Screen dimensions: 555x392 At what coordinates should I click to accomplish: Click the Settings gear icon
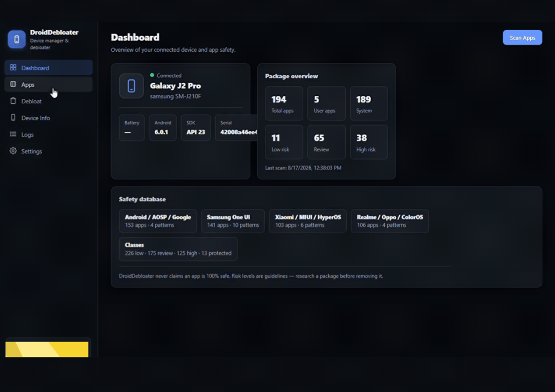13,151
